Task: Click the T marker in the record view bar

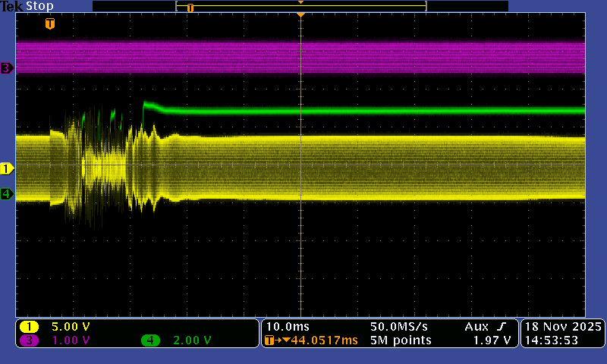Action: click(190, 8)
